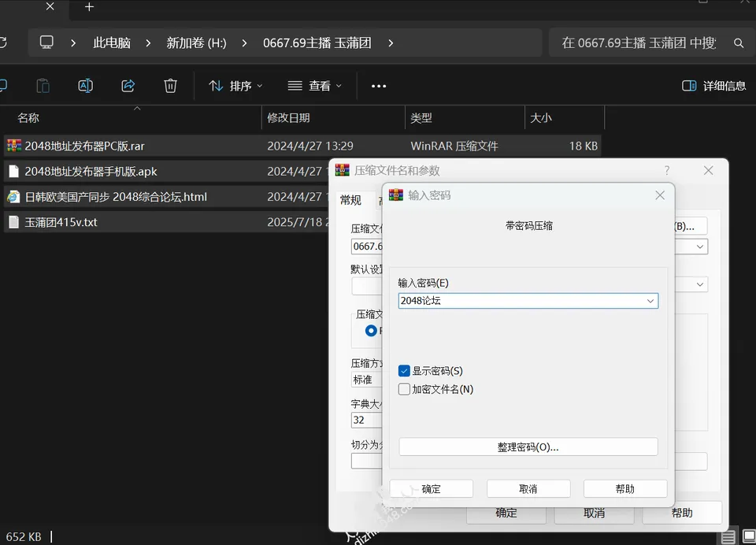Screen dimensions: 756x545
Task: Confirm password with 确定 in 输入密码 dialog
Action: tap(431, 489)
